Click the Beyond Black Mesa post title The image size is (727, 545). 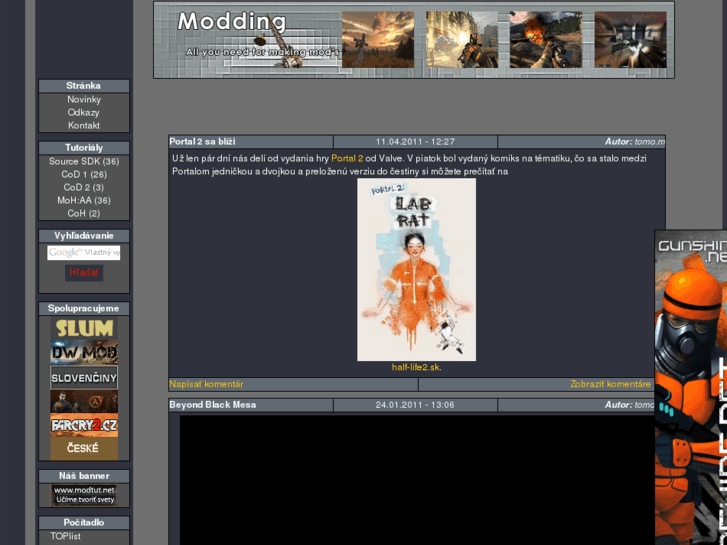point(212,405)
